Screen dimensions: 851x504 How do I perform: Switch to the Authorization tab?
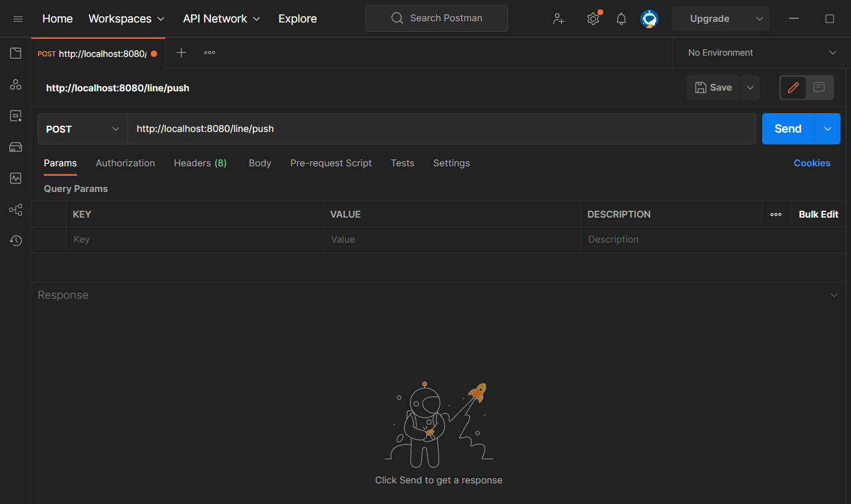pyautogui.click(x=125, y=163)
